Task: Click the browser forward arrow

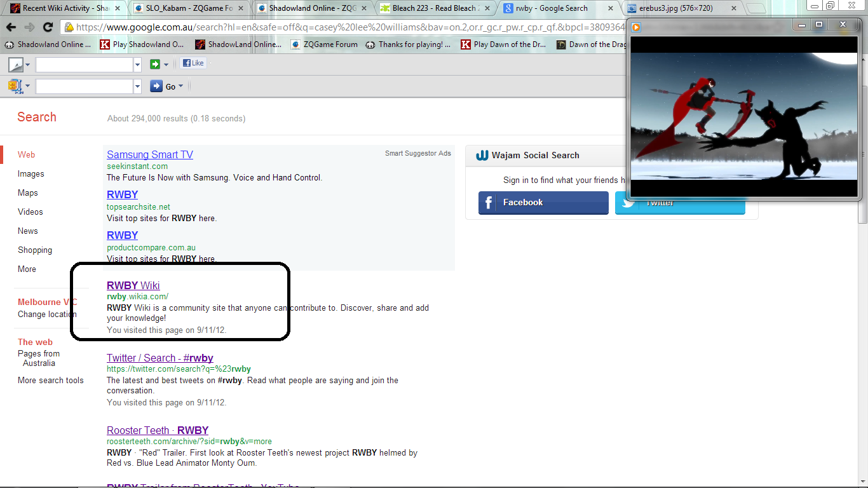Action: point(29,27)
